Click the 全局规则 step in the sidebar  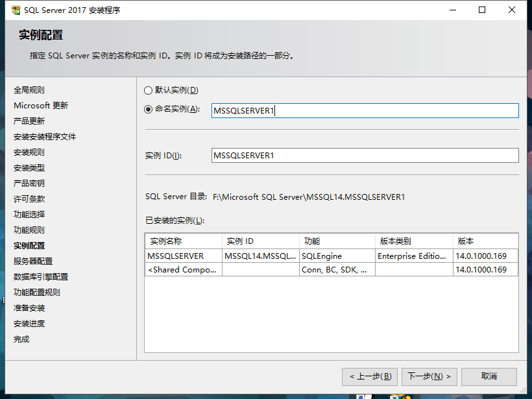29,90
